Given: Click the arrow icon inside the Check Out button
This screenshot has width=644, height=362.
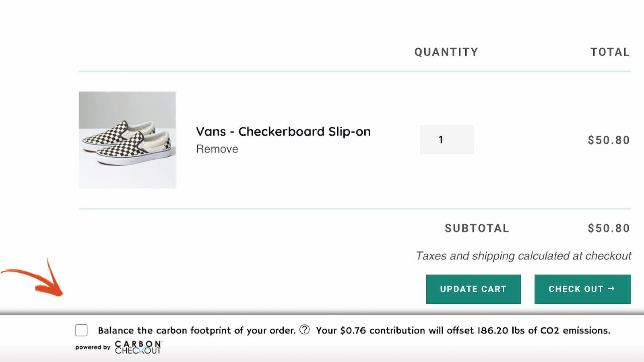Looking at the screenshot, I should [x=611, y=288].
